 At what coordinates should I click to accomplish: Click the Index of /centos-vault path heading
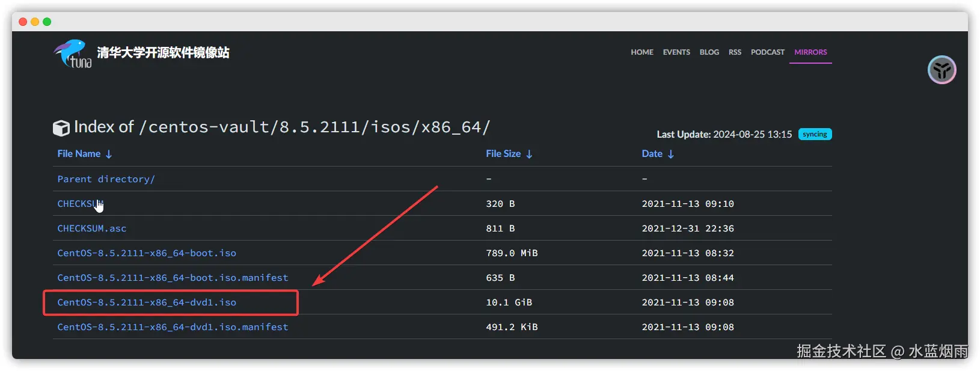(x=282, y=127)
